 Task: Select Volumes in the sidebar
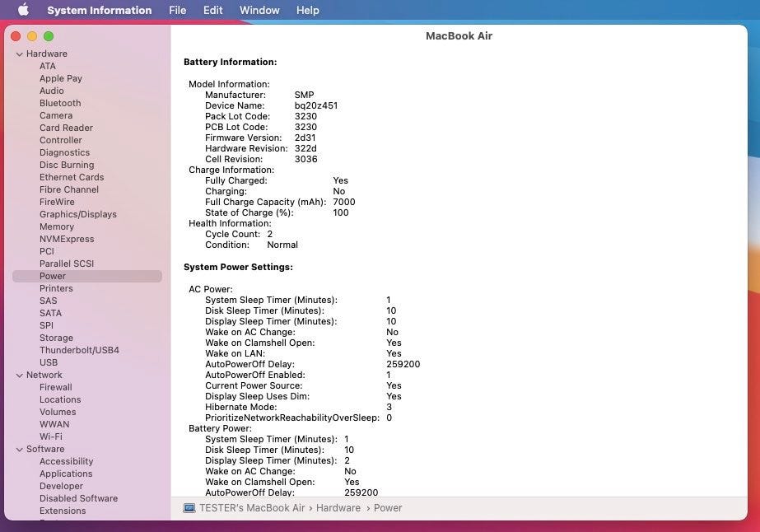pyautogui.click(x=58, y=413)
